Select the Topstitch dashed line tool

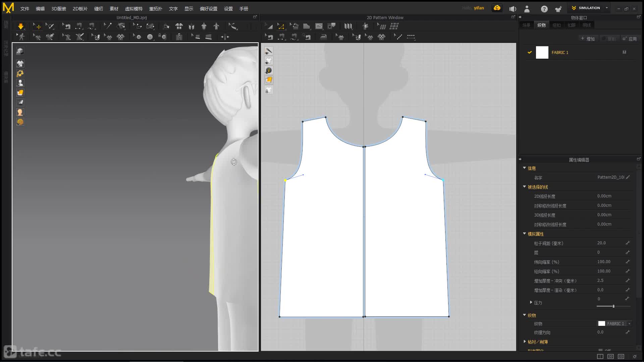pos(398,37)
